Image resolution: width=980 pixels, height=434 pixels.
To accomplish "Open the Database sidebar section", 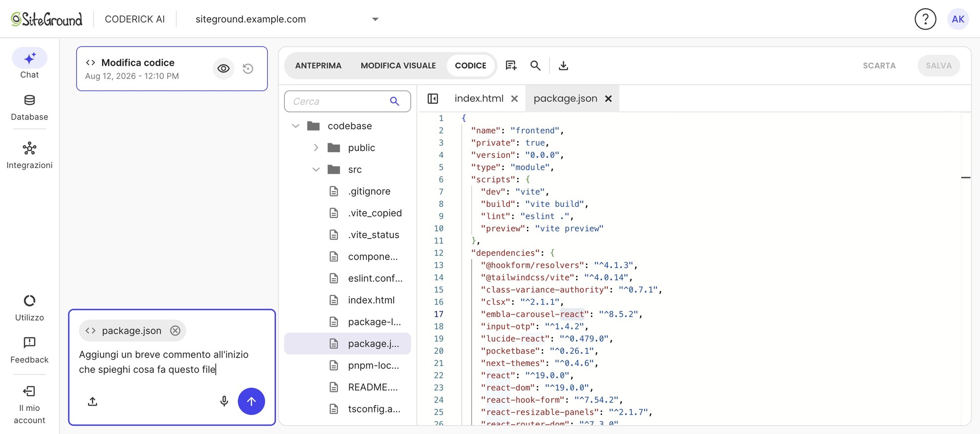I will pyautogui.click(x=29, y=108).
